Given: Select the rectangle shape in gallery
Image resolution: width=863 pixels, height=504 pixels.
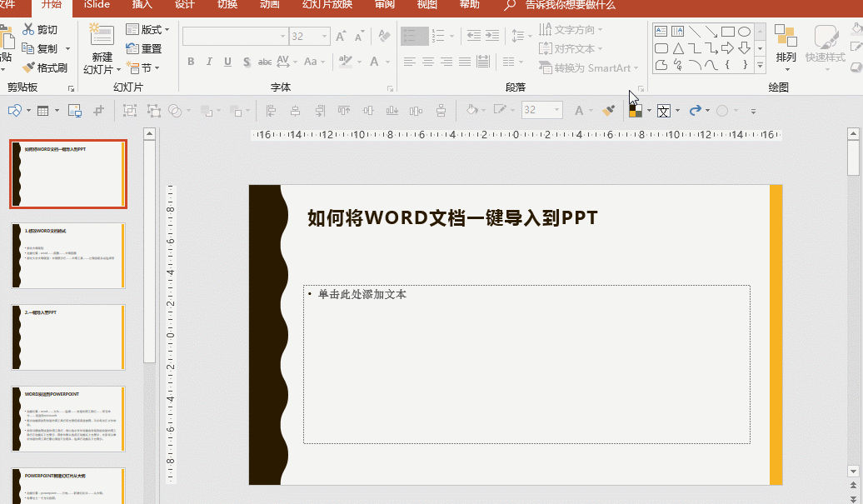Looking at the screenshot, I should click(727, 32).
